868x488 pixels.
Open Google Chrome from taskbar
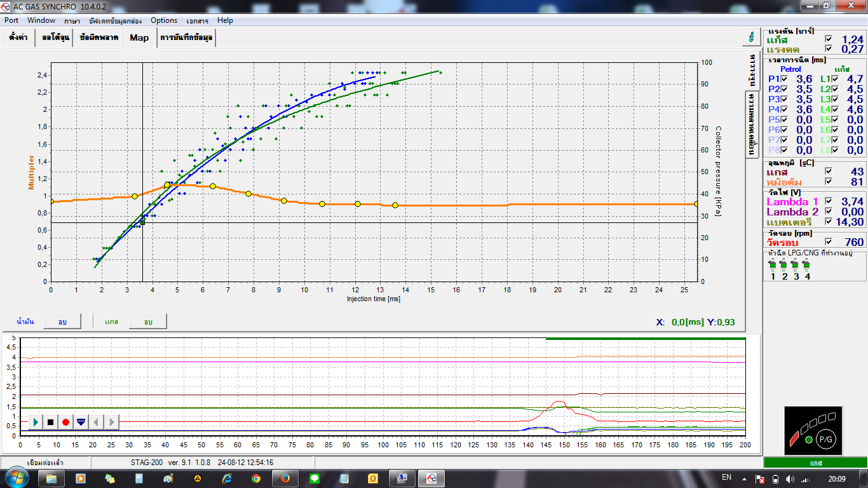[256, 478]
